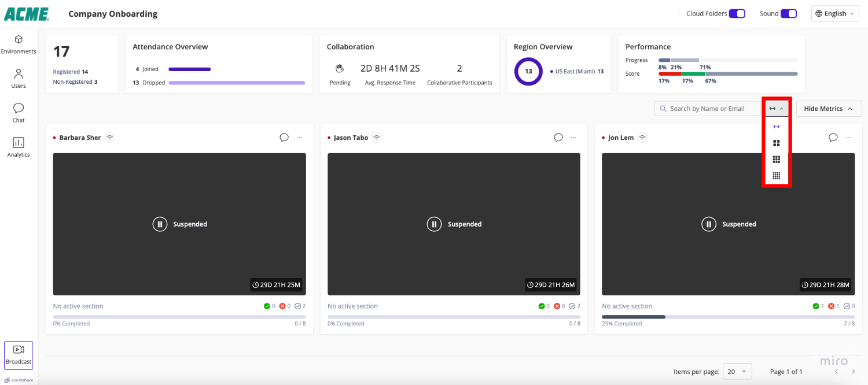Click the Search by Name or Email field
This screenshot has width=868, height=385.
(707, 109)
